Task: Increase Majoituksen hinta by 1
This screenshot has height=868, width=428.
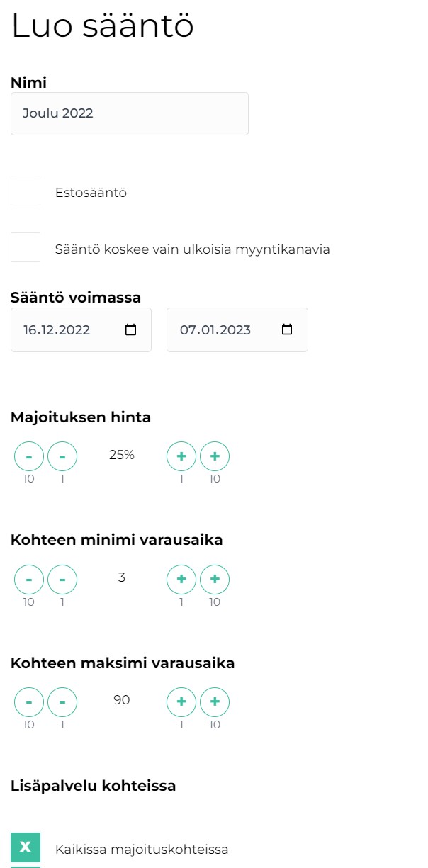Action: tap(181, 457)
